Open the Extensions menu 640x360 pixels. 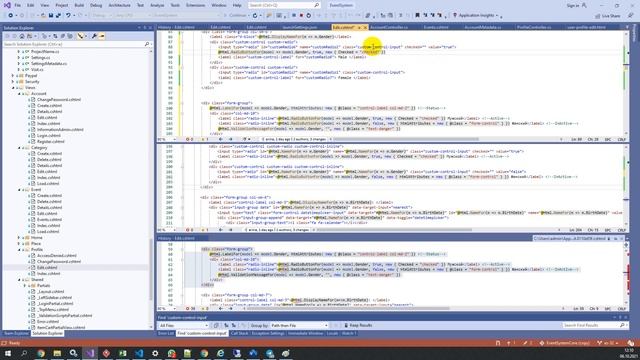(x=196, y=5)
